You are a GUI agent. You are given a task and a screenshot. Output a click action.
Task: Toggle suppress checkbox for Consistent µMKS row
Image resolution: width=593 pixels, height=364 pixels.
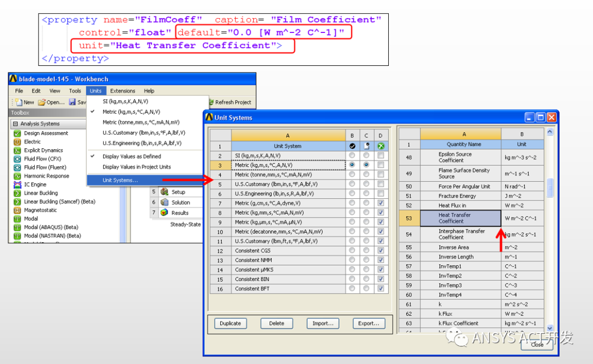point(381,270)
